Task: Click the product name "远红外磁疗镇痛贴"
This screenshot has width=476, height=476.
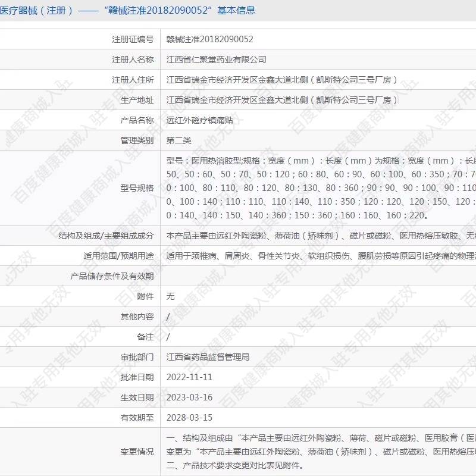Action: click(x=200, y=120)
